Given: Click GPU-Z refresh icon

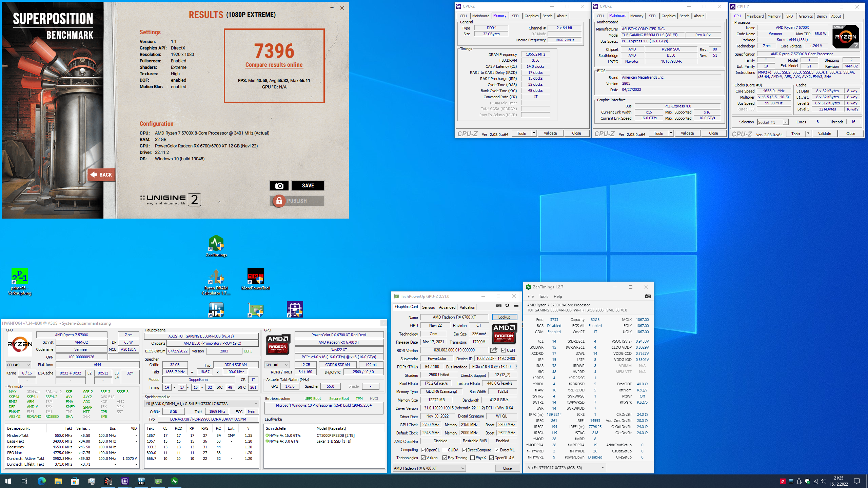Looking at the screenshot, I should pos(507,305).
